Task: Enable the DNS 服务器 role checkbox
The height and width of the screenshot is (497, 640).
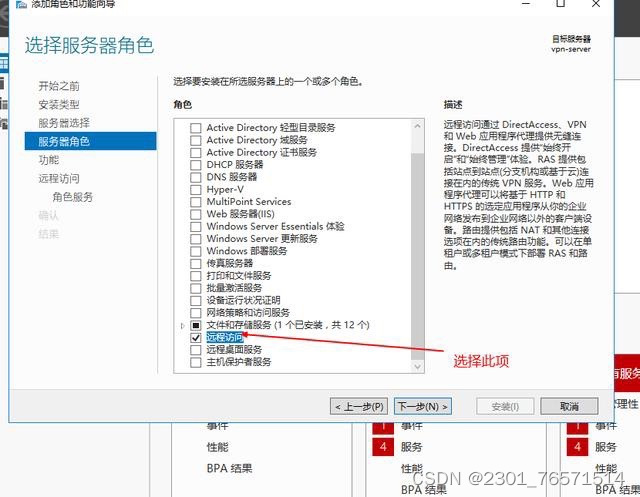Action: click(x=196, y=177)
